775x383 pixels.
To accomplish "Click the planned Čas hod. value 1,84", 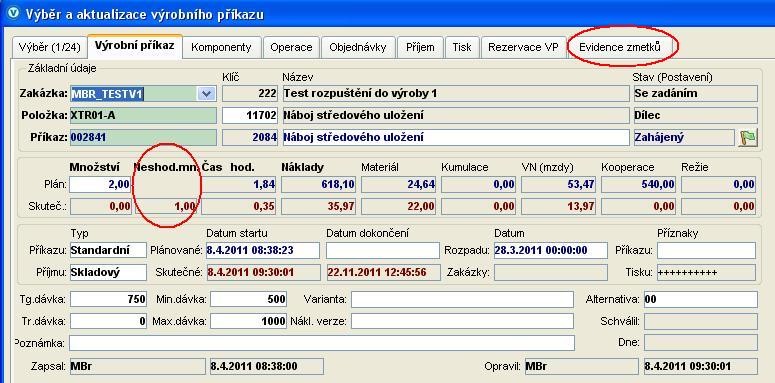I will 238,185.
